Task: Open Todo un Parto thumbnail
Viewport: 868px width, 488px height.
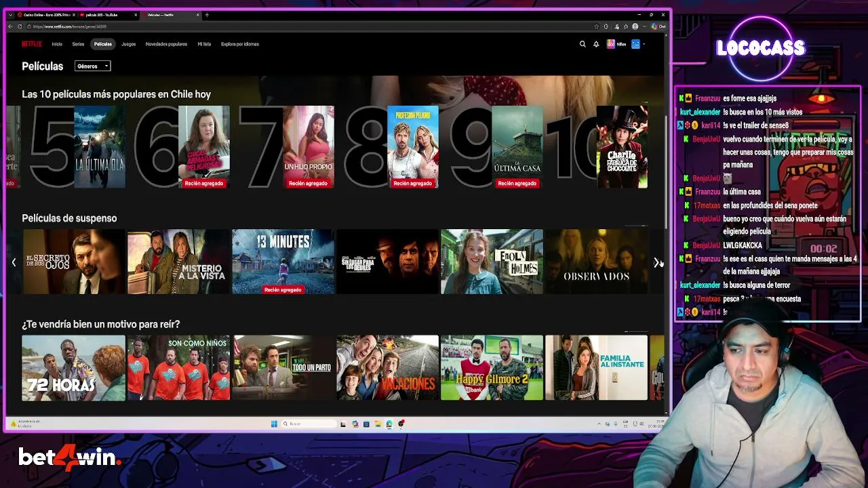Action: point(283,368)
